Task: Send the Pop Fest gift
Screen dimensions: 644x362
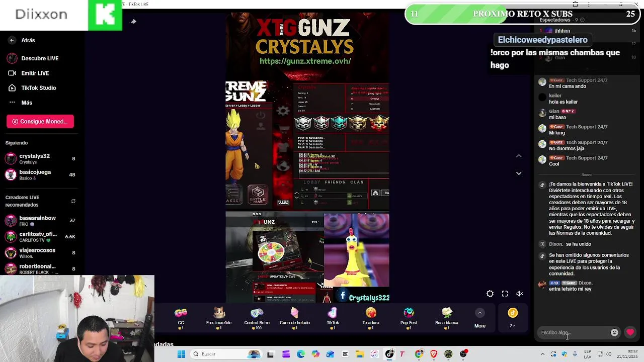Action: (409, 318)
